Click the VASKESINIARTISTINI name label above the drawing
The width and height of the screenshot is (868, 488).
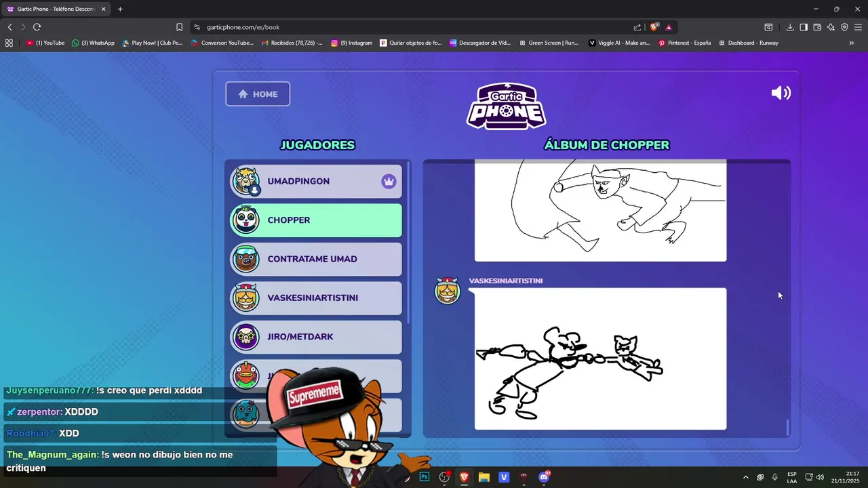[x=506, y=281]
